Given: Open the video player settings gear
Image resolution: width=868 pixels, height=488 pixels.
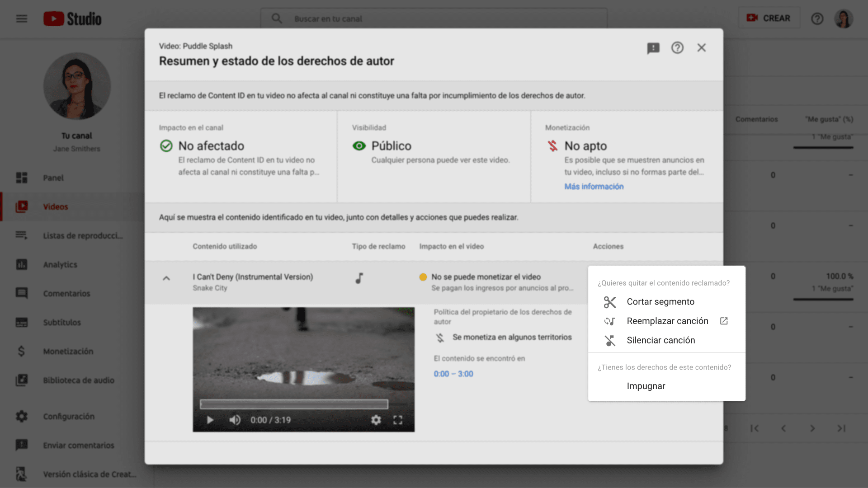Looking at the screenshot, I should pyautogui.click(x=376, y=420).
